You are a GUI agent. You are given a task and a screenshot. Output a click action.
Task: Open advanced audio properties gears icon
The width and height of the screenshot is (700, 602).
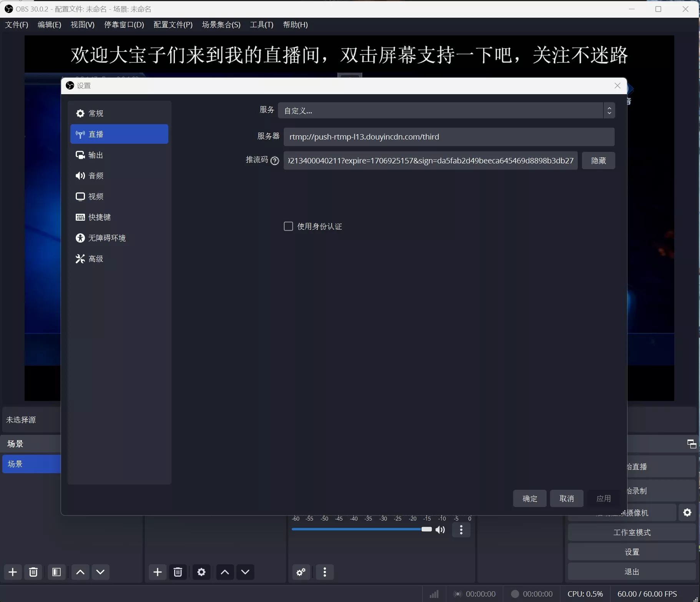coord(301,572)
